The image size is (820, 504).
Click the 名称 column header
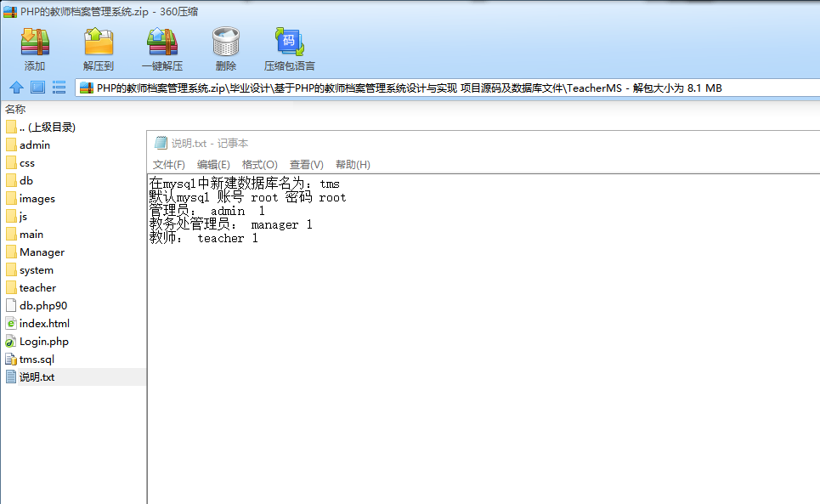click(x=15, y=110)
